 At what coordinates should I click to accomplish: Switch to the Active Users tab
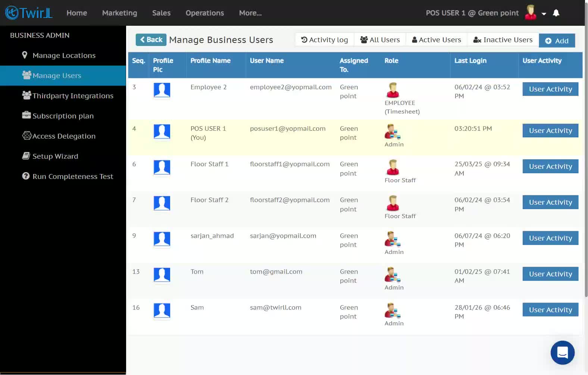point(436,40)
